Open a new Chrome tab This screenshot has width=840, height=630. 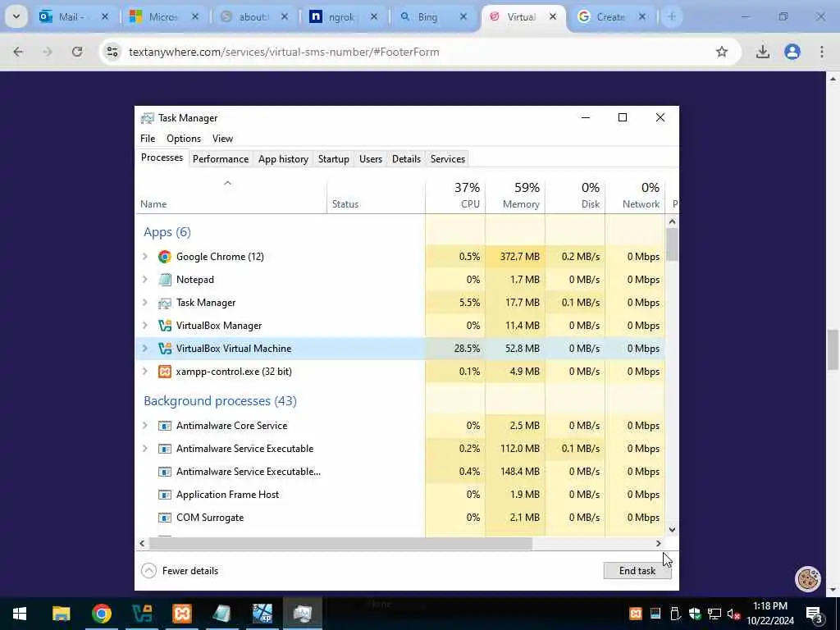(x=671, y=16)
